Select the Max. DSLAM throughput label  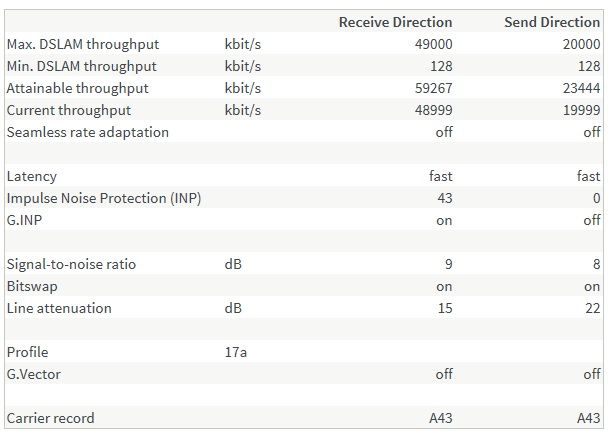coord(83,44)
